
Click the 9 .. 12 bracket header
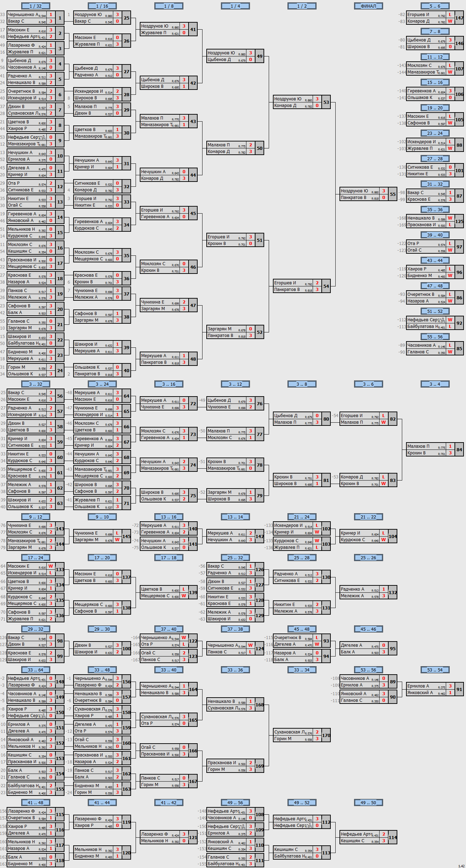pos(36,517)
